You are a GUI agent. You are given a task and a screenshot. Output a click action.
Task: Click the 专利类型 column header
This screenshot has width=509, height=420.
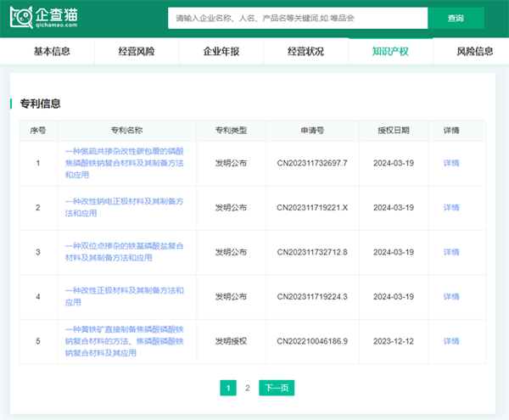[231, 131]
